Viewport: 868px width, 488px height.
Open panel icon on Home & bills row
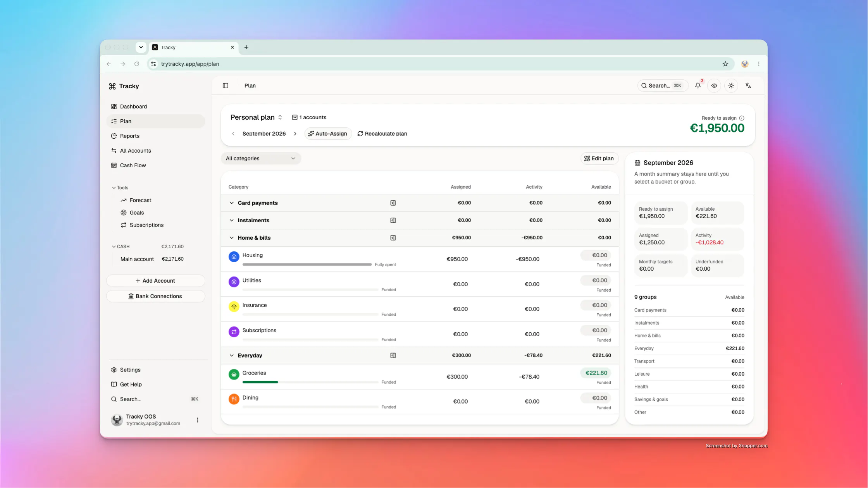[x=393, y=238]
